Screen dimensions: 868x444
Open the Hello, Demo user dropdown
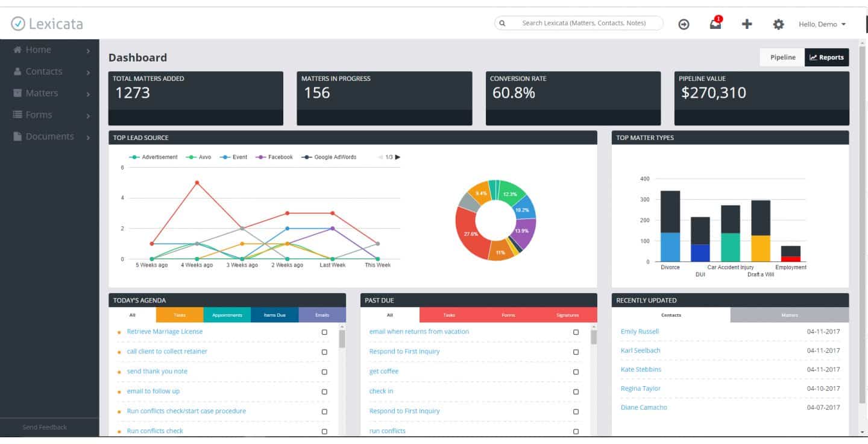coord(822,24)
